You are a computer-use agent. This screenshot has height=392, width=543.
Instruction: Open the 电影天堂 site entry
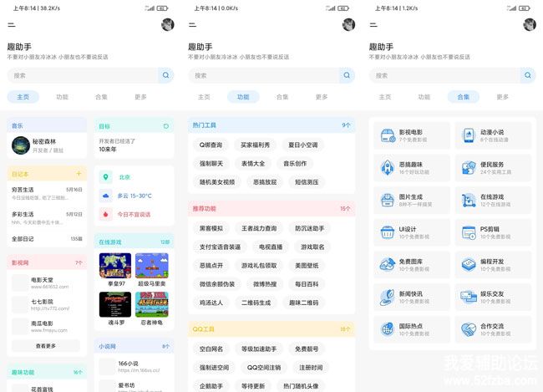click(47, 283)
